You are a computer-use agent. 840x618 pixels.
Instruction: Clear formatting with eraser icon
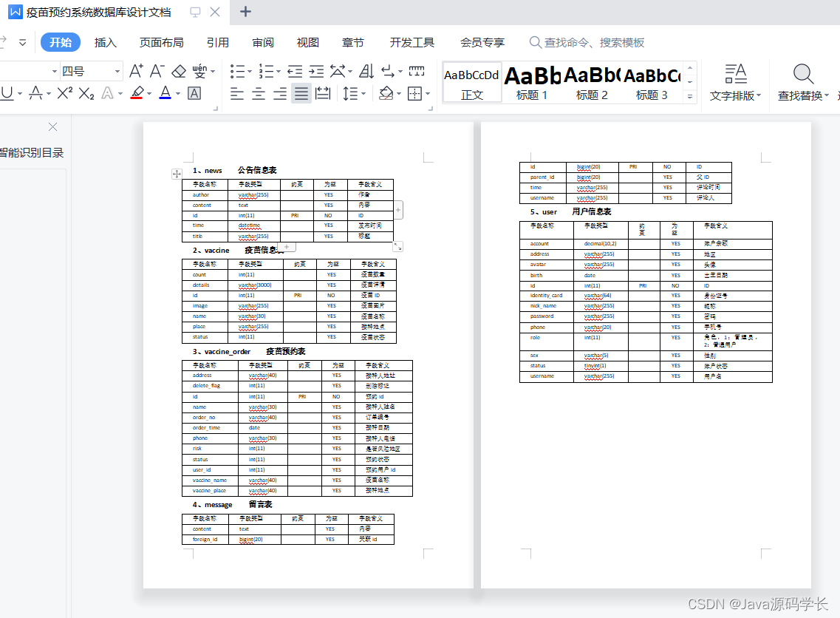pyautogui.click(x=178, y=71)
